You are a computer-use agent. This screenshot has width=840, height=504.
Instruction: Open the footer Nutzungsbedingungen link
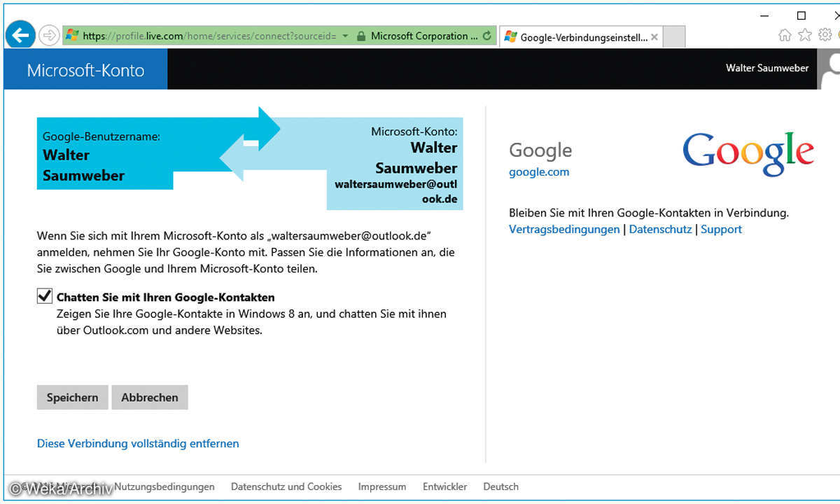pos(164,486)
